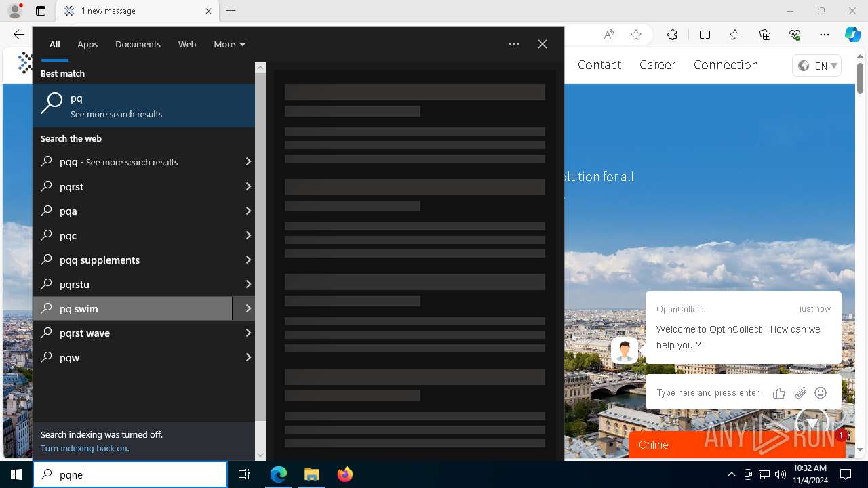
Task: Open Firefox from taskbar
Action: coord(344,474)
